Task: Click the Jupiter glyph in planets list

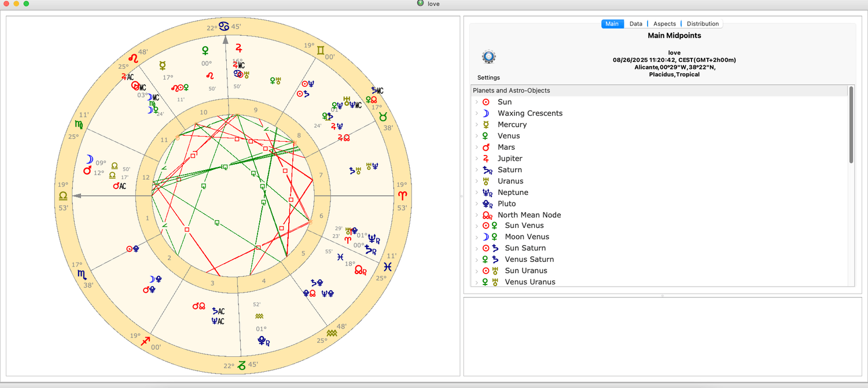Action: 486,158
